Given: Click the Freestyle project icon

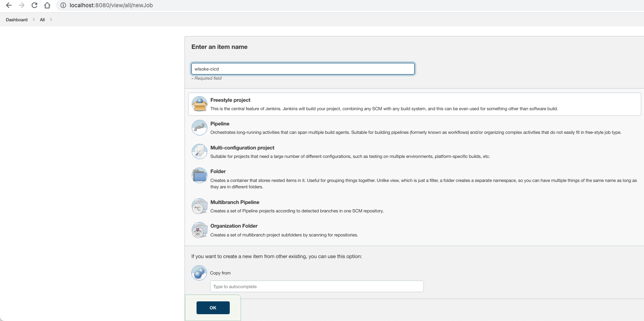Looking at the screenshot, I should click(x=199, y=104).
